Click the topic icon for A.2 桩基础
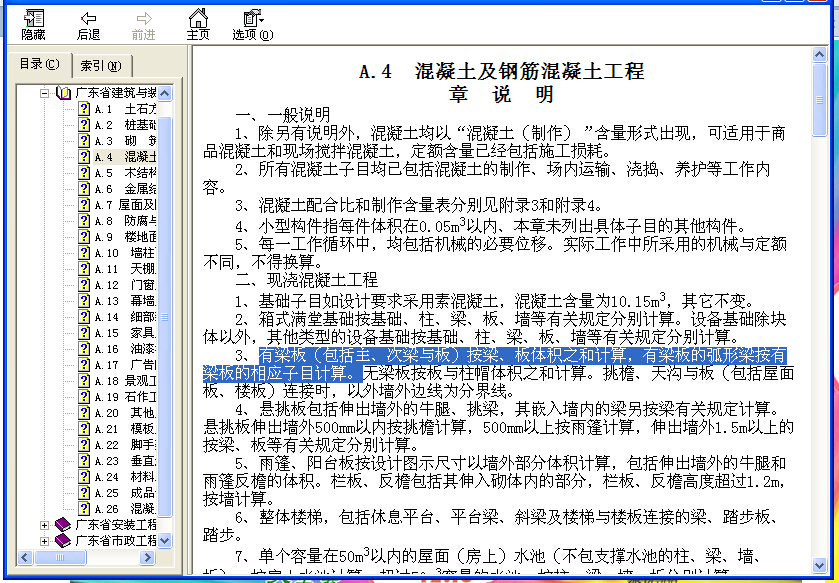 click(83, 125)
